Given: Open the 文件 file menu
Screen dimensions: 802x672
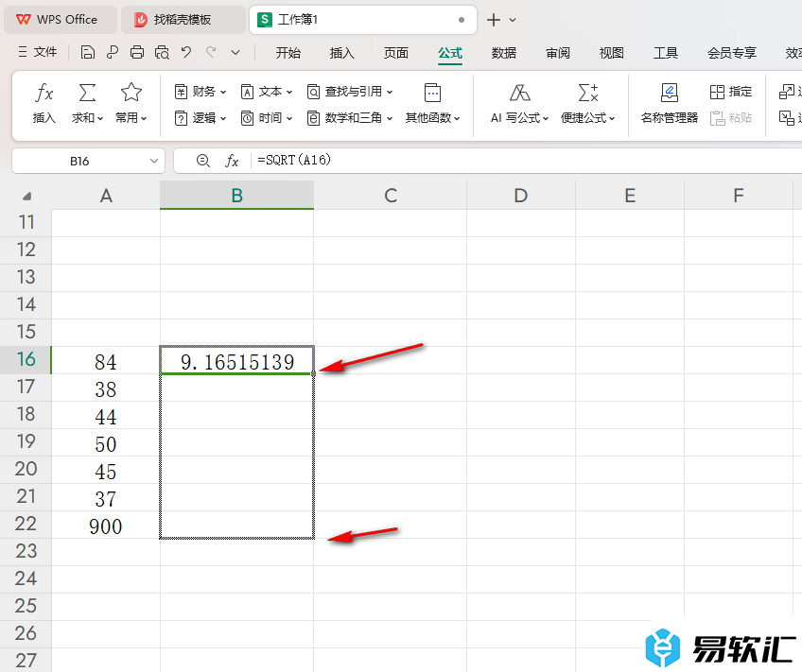Looking at the screenshot, I should pos(37,52).
